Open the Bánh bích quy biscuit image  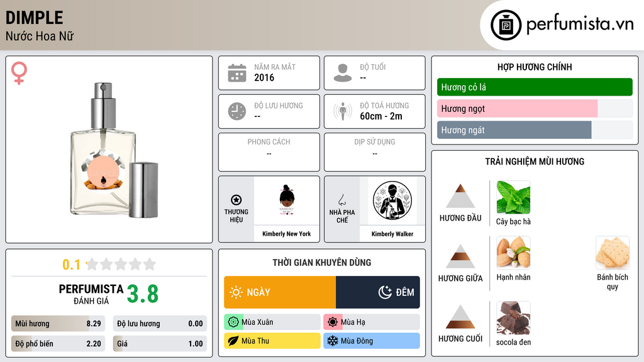613,253
